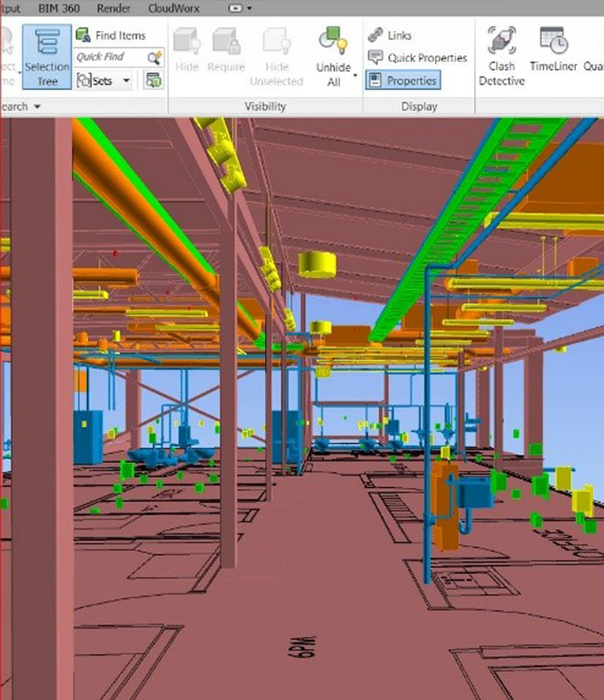Click the Manage Sets icon

pyautogui.click(x=153, y=81)
